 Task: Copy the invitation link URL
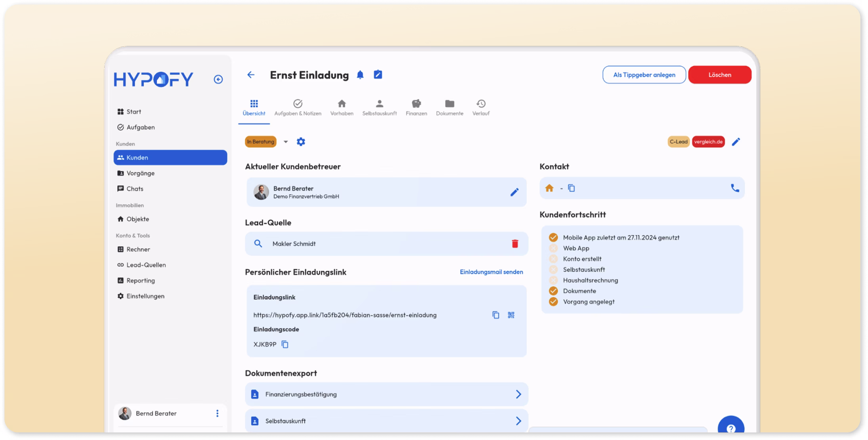pos(495,315)
